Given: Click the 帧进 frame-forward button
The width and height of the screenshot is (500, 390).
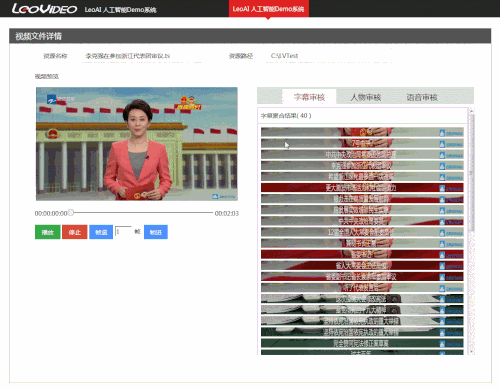Looking at the screenshot, I should (x=156, y=232).
